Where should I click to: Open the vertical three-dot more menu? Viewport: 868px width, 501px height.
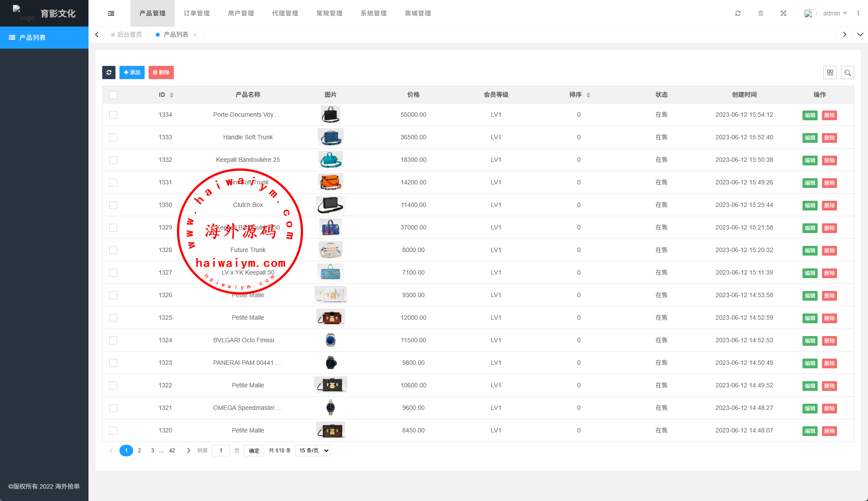858,13
